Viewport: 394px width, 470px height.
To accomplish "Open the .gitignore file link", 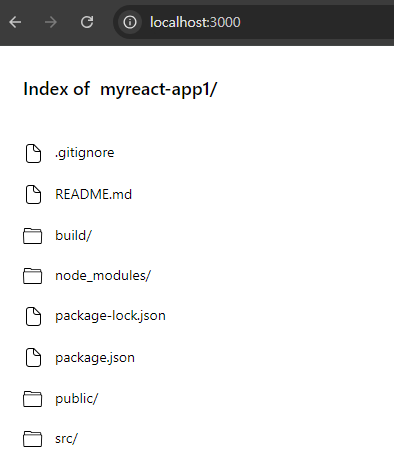I will [85, 153].
